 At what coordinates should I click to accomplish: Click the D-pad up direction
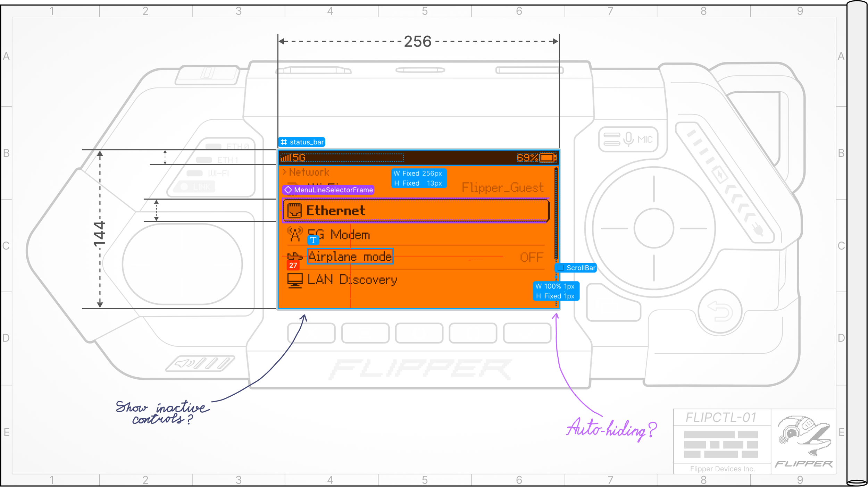coord(654,189)
